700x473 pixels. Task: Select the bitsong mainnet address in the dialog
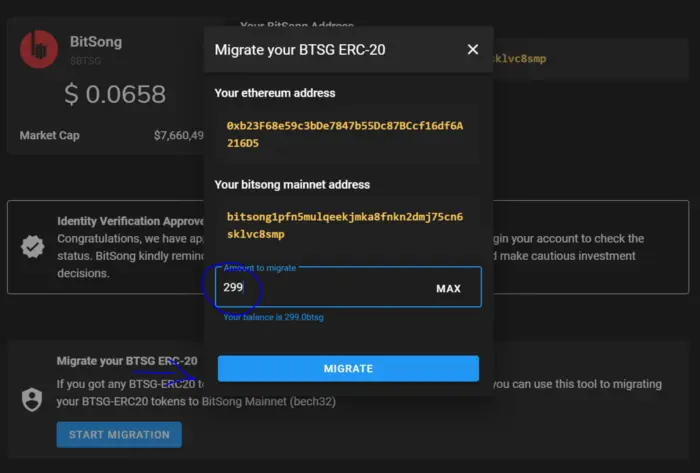pyautogui.click(x=345, y=225)
